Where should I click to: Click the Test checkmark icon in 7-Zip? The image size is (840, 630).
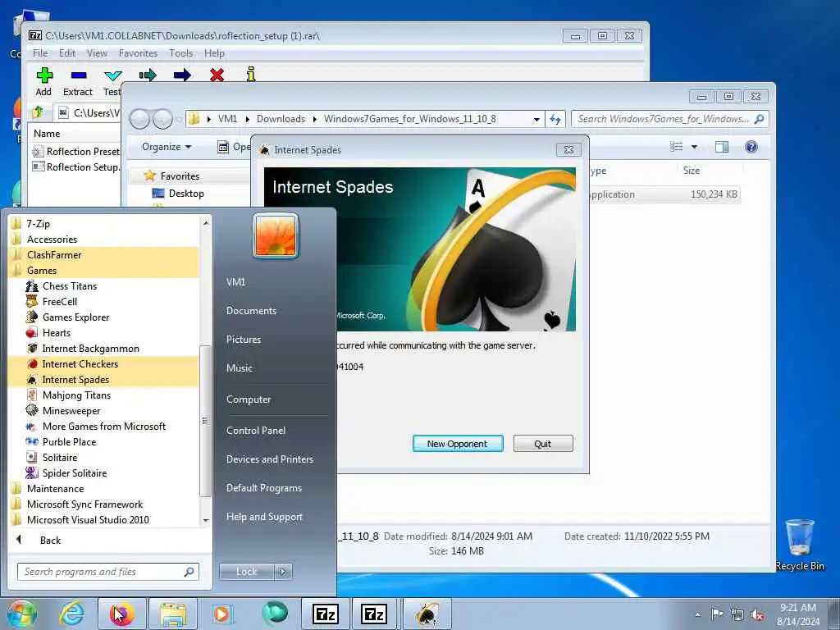tap(113, 75)
